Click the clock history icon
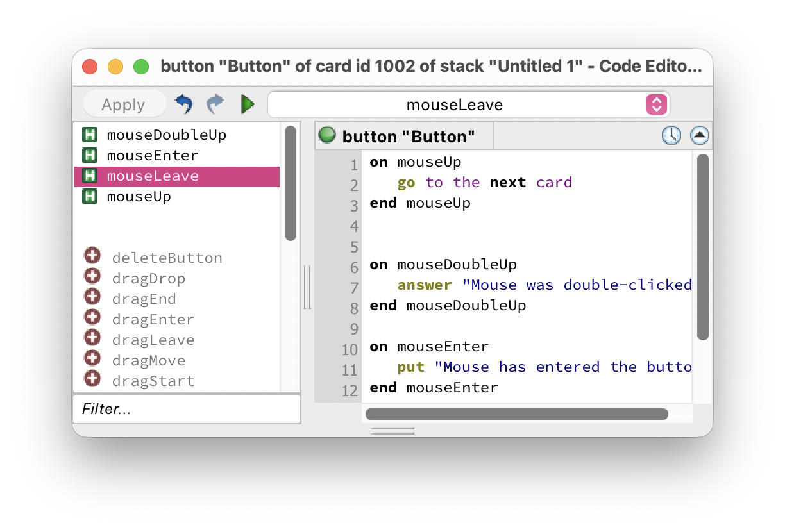 point(671,135)
